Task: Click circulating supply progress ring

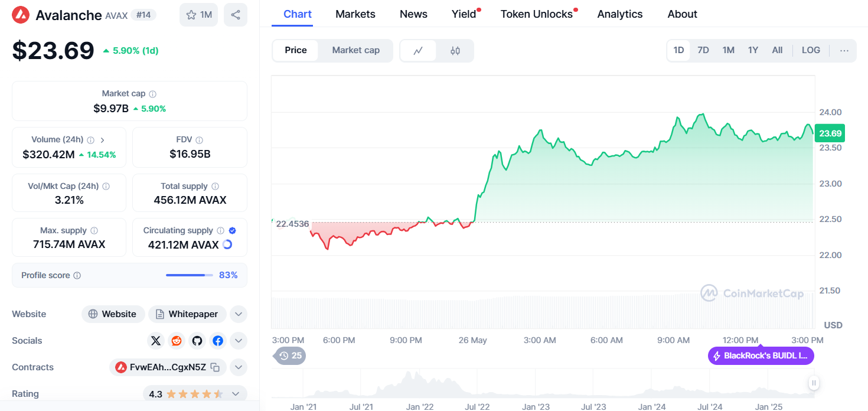Action: coord(227,244)
